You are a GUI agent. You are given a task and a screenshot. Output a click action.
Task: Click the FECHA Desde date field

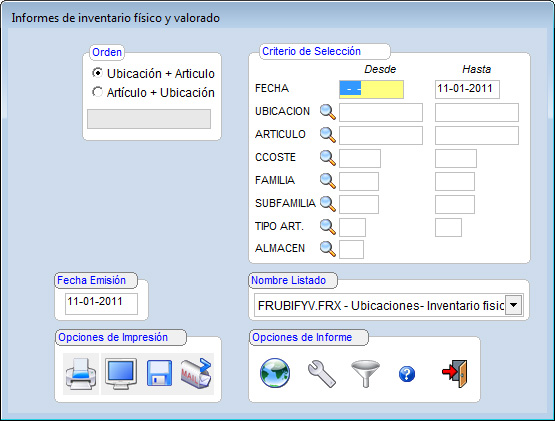371,89
